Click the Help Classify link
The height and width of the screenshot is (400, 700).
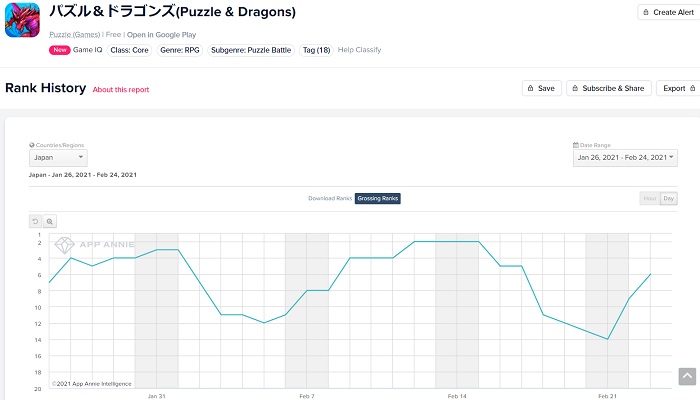click(359, 50)
